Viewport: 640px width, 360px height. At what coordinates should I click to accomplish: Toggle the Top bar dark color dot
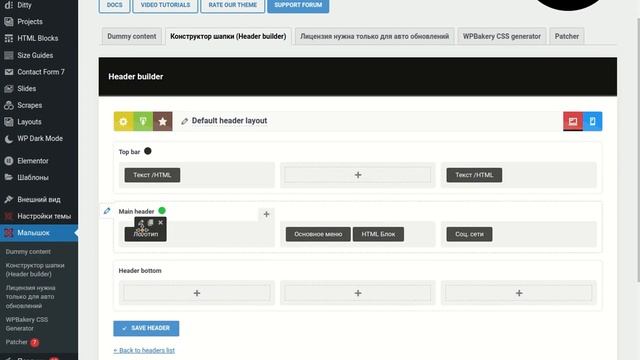[x=148, y=151]
